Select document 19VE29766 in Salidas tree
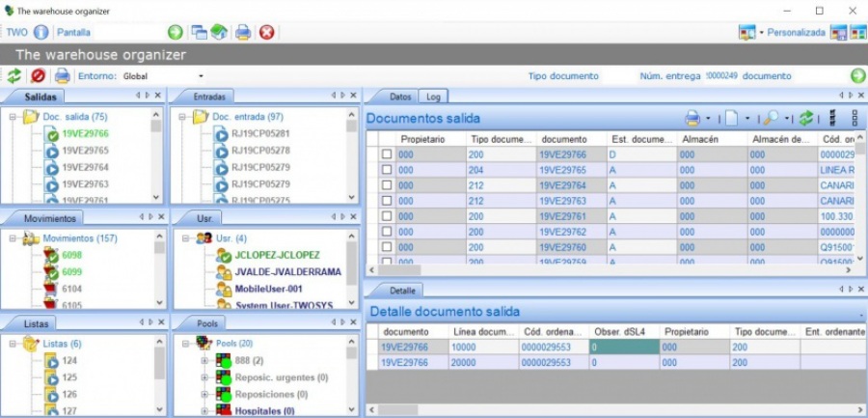The width and height of the screenshot is (868, 418). [x=85, y=133]
